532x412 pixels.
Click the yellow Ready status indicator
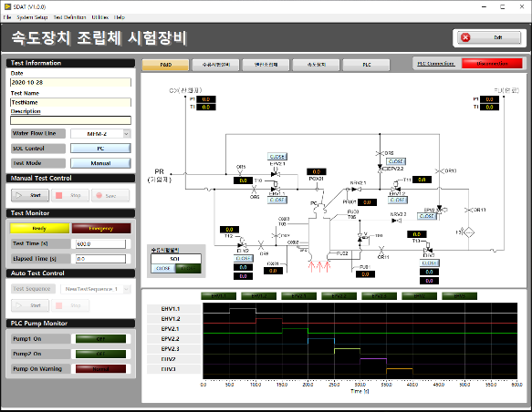click(x=40, y=229)
